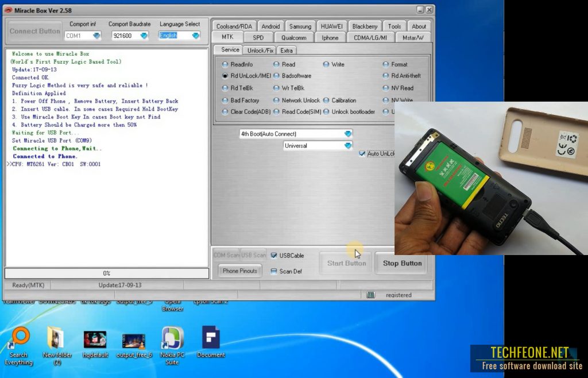Screen dimensions: 588x378
Task: Click the USB Scan button
Action: [x=253, y=255]
